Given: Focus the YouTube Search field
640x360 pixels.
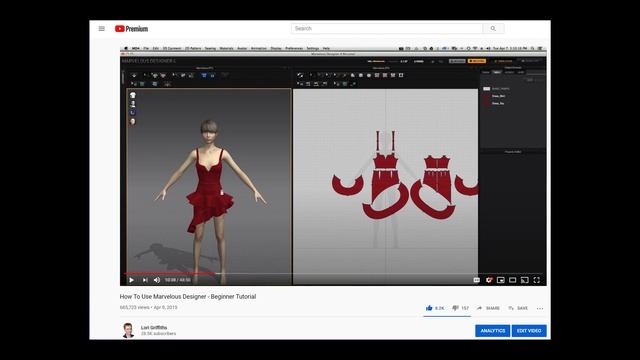Looking at the screenshot, I should (x=387, y=29).
